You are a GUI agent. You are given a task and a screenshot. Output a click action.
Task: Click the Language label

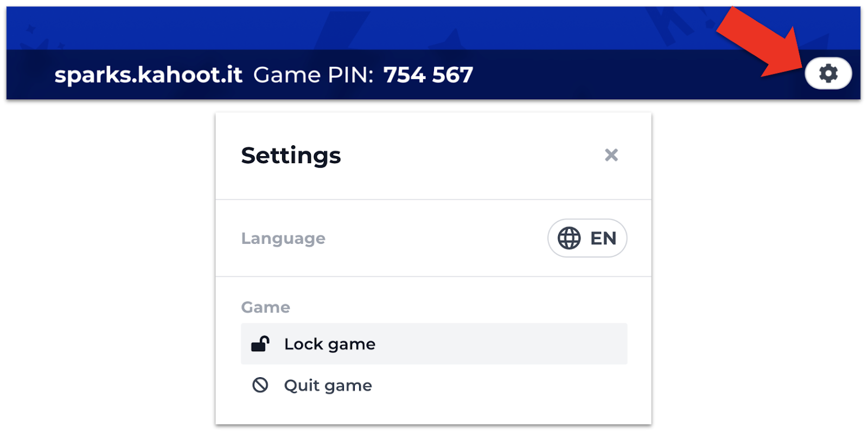point(283,238)
